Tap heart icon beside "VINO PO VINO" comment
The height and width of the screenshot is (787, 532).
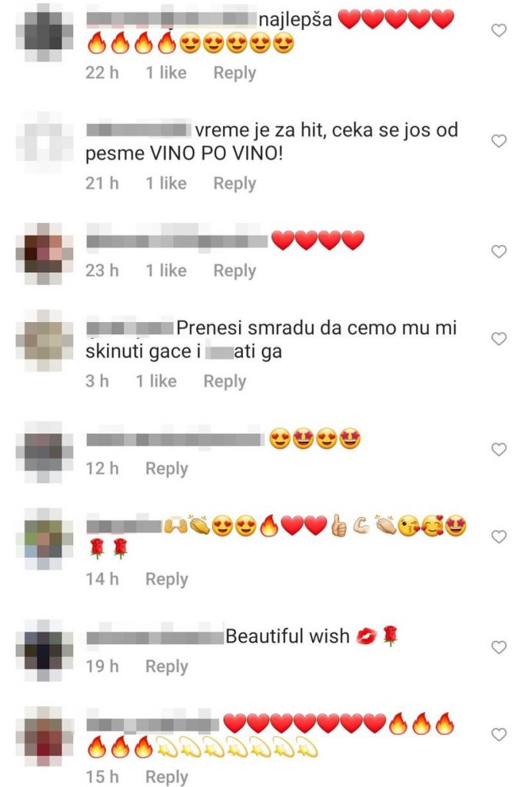498,141
